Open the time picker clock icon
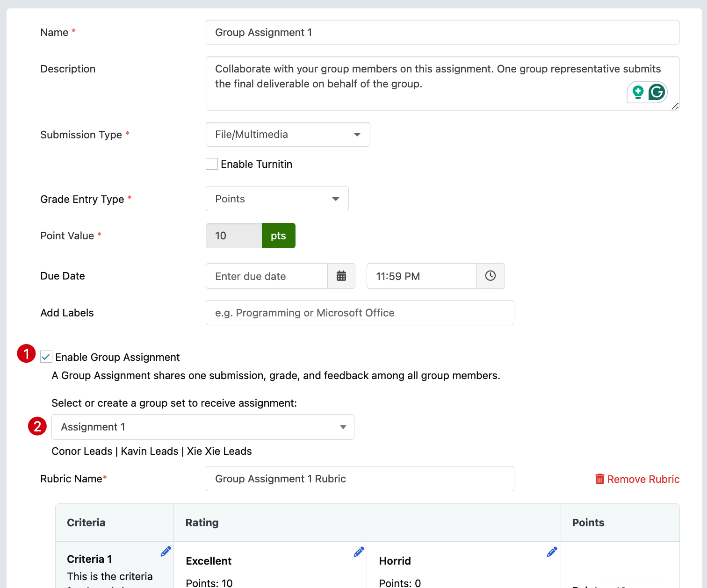The height and width of the screenshot is (588, 707). (x=491, y=276)
